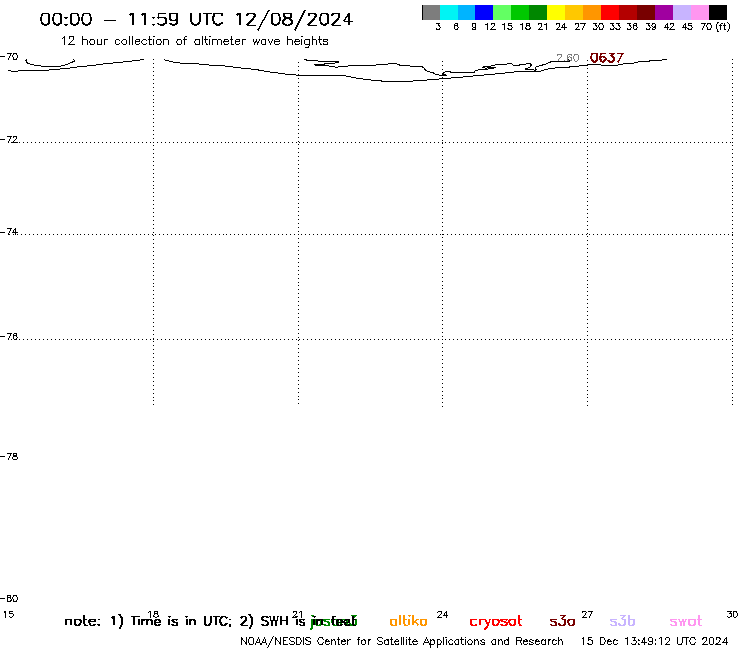740x650 pixels.
Task: Choose the dark green swatch between 18 and 21
Action: (538, 12)
